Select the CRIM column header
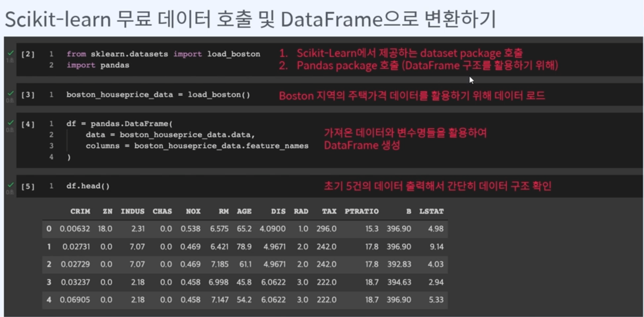 click(x=80, y=212)
